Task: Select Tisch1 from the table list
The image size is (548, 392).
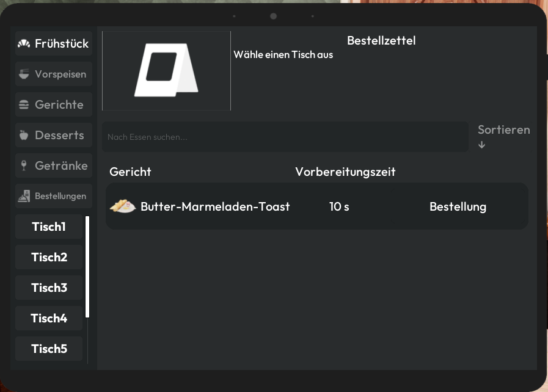Action: click(49, 227)
